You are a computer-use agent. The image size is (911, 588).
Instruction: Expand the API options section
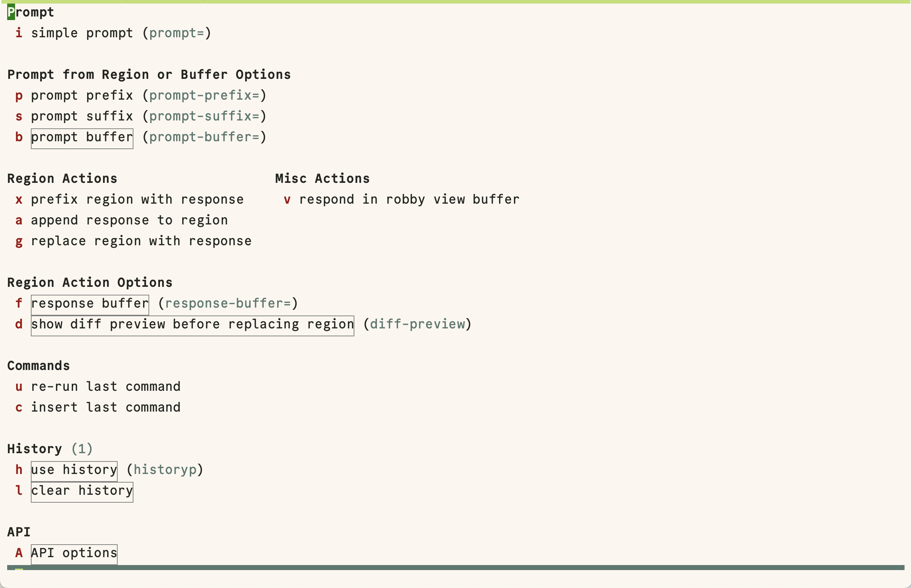[x=73, y=552]
